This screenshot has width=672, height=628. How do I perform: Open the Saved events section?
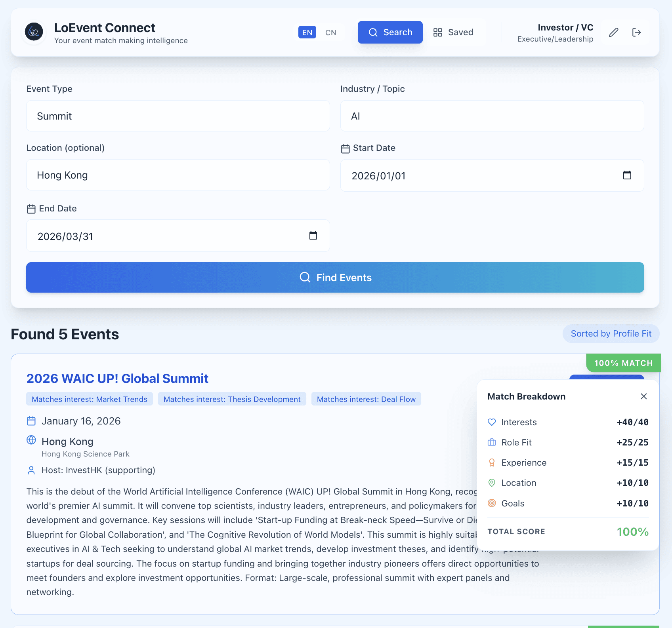coord(454,32)
